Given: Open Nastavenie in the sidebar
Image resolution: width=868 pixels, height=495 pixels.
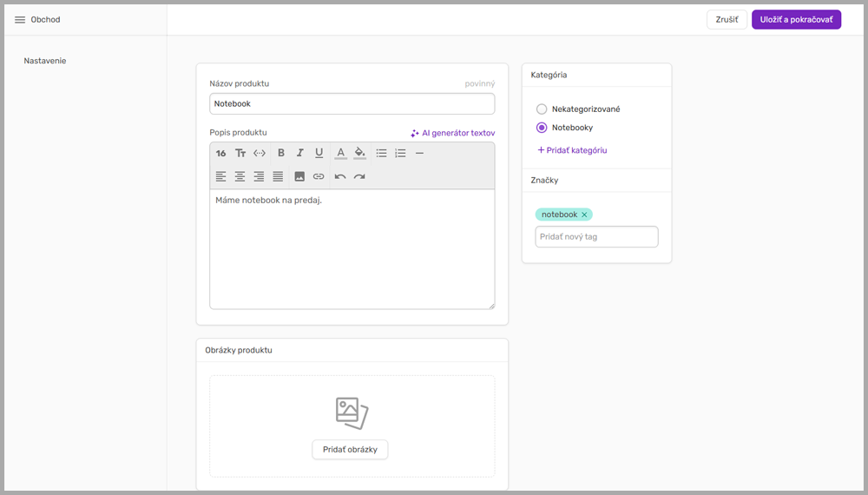Looking at the screenshot, I should pyautogui.click(x=45, y=61).
